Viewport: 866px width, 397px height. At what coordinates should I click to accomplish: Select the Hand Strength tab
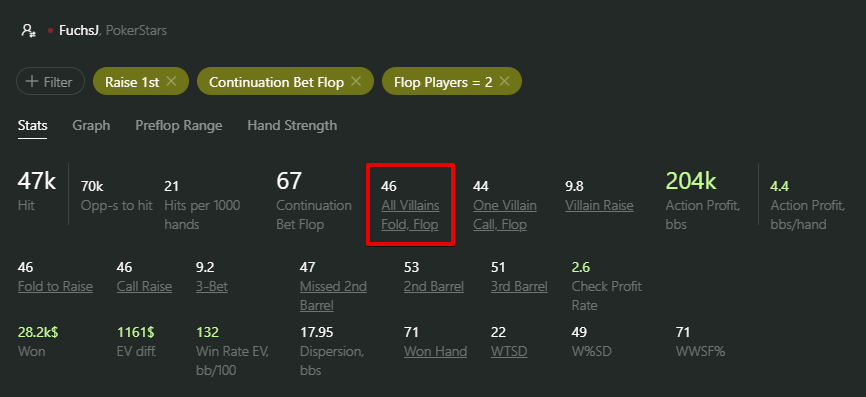(x=292, y=126)
